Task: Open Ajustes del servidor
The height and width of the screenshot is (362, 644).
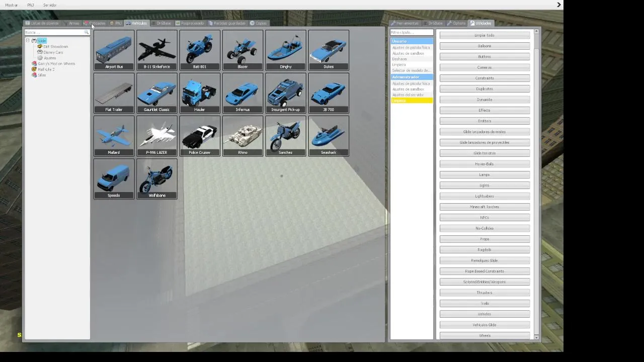Action: tap(412, 95)
